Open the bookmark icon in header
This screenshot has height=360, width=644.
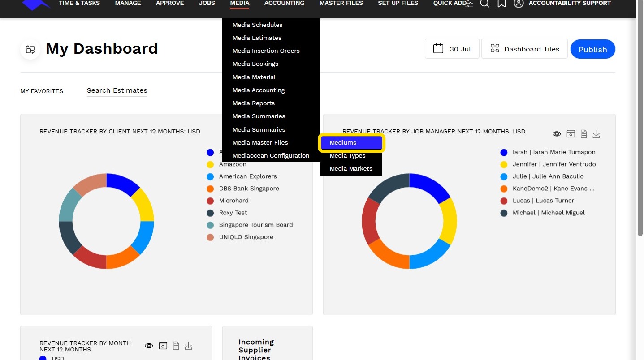pyautogui.click(x=502, y=4)
